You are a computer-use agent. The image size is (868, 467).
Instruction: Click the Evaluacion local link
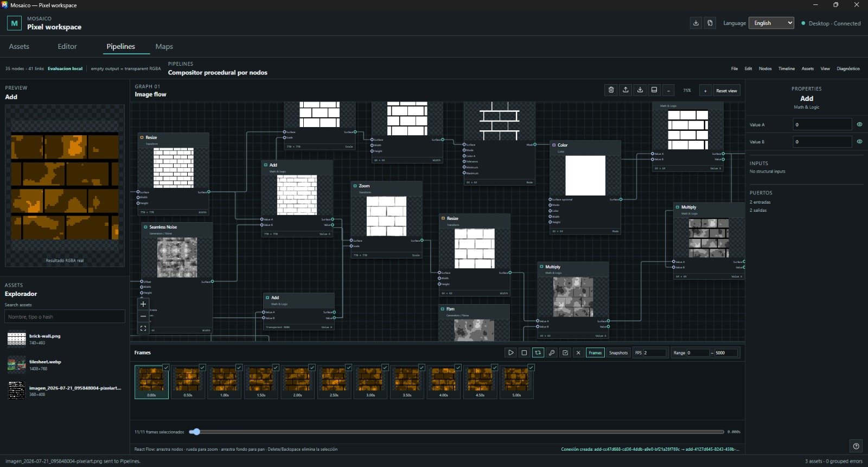(x=65, y=68)
